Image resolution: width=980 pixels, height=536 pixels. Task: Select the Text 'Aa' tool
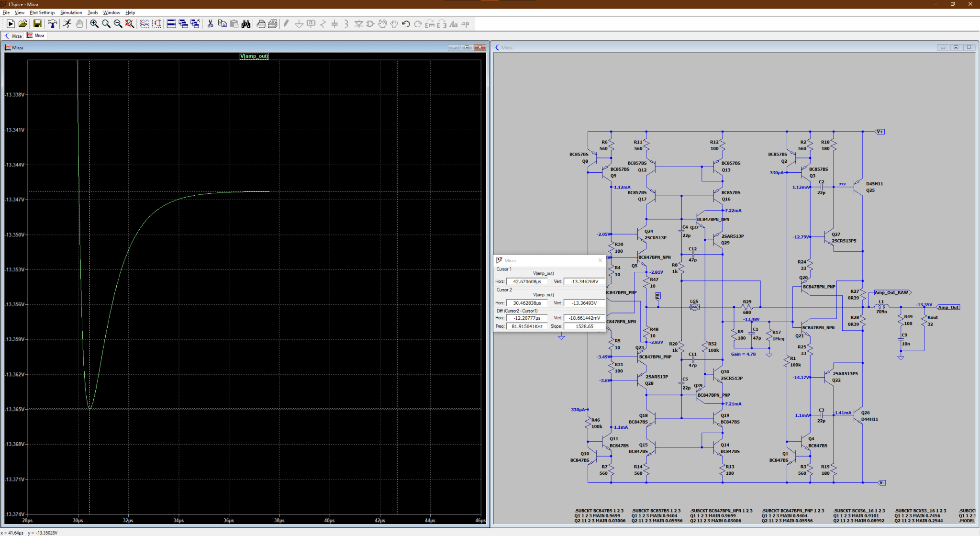[x=453, y=24]
